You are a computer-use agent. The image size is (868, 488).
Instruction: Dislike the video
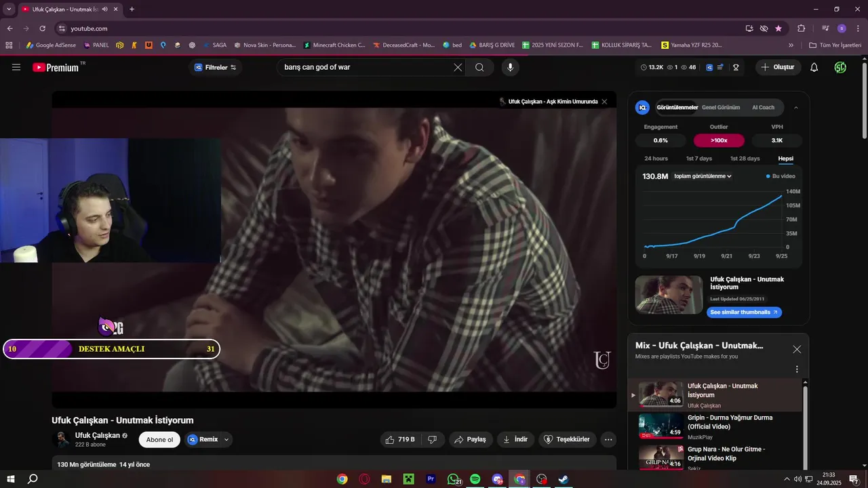coord(432,439)
